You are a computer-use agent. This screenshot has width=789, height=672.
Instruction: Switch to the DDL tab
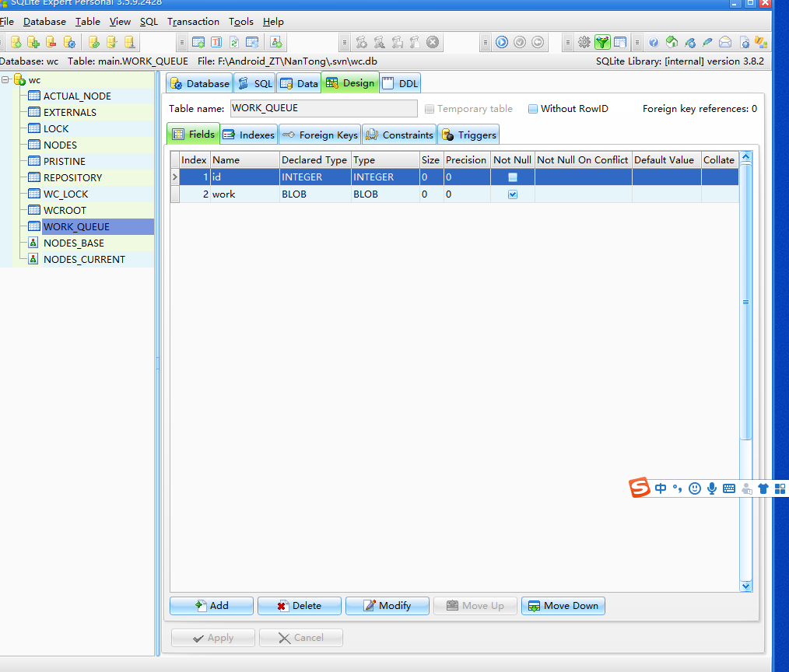[x=400, y=82]
